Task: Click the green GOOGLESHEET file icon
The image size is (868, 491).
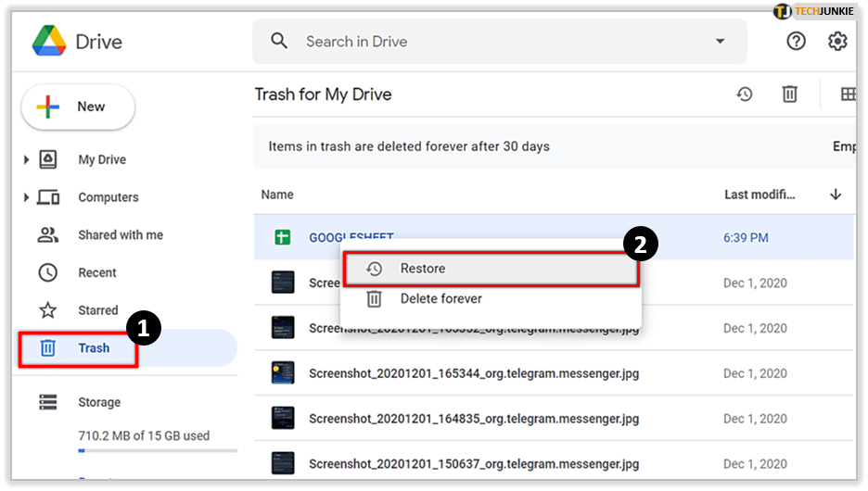Action: tap(282, 238)
